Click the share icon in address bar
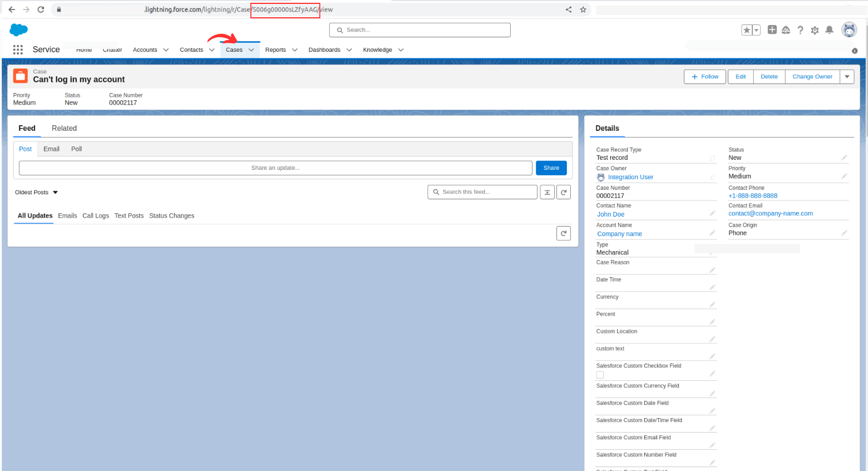Viewport: 868px width, 471px height. click(x=569, y=9)
